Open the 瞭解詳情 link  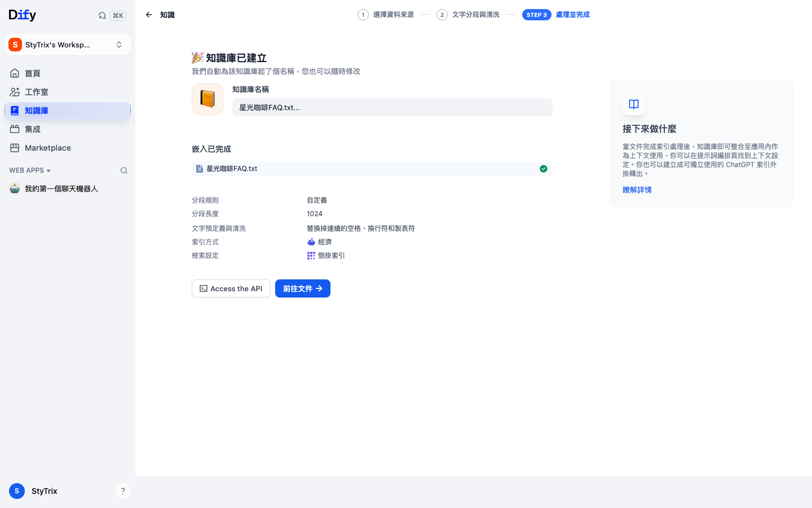(x=637, y=190)
